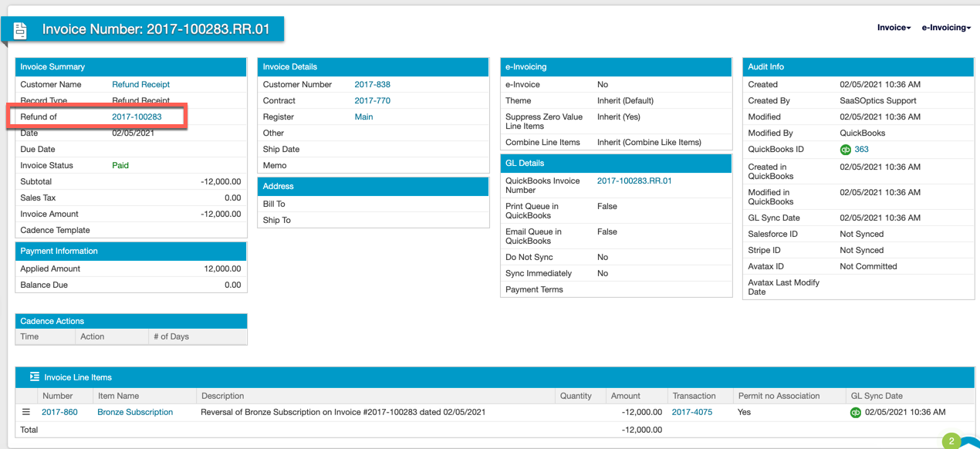Click the Paid invoice status
The image size is (980, 449).
click(120, 166)
